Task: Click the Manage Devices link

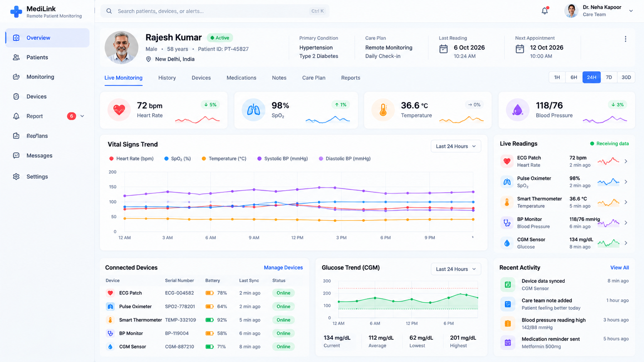Action: coord(283,268)
